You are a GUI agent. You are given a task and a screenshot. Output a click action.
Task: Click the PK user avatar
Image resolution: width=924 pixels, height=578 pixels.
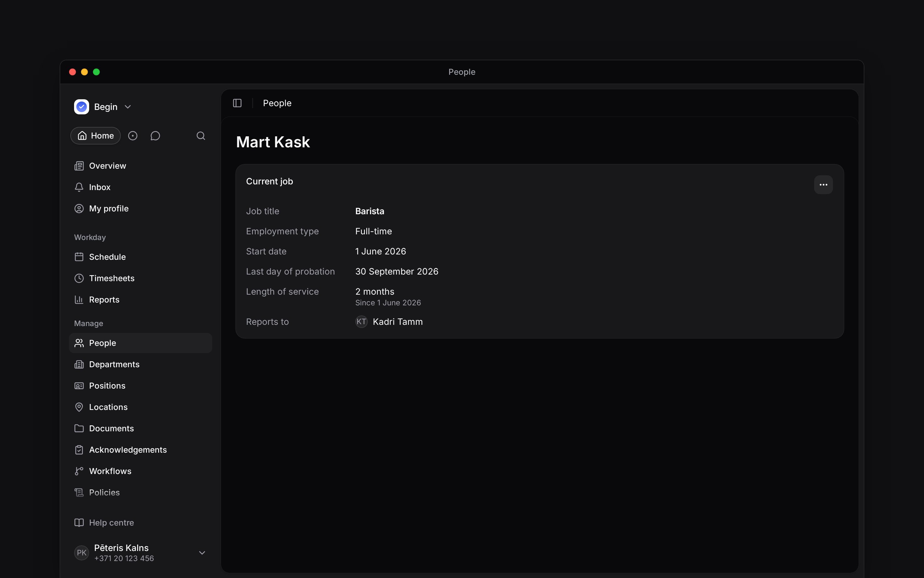click(x=81, y=553)
